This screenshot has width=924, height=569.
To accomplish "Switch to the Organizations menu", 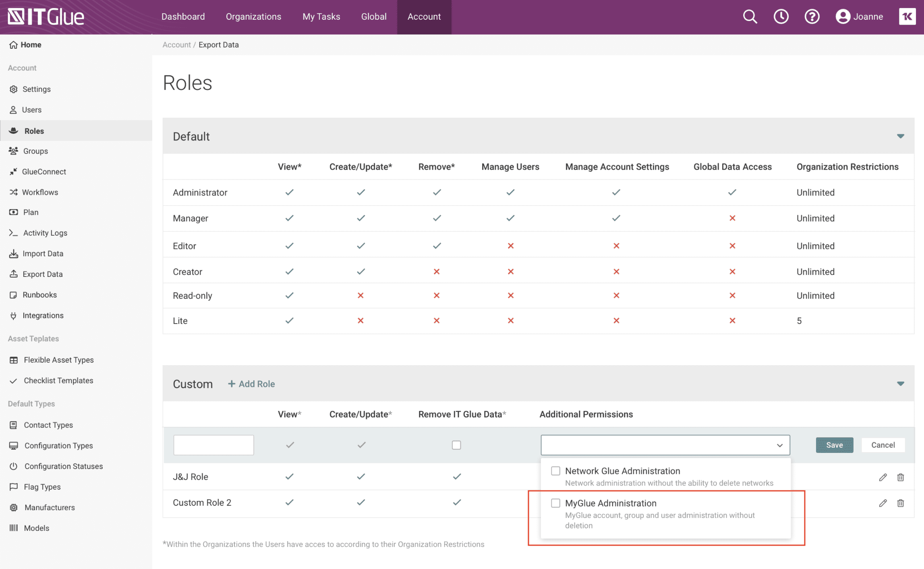I will point(253,17).
